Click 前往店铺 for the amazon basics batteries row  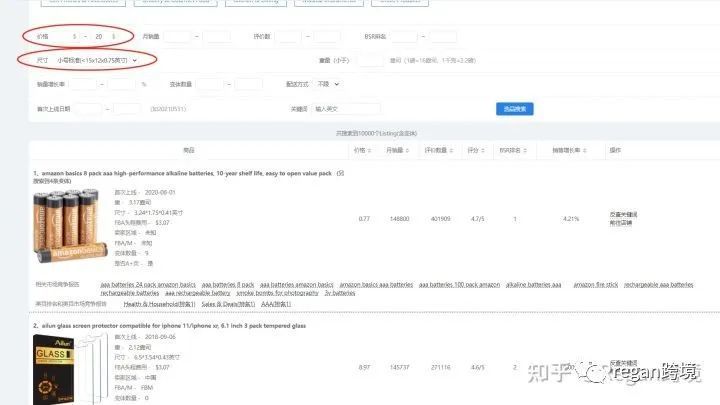(620, 223)
